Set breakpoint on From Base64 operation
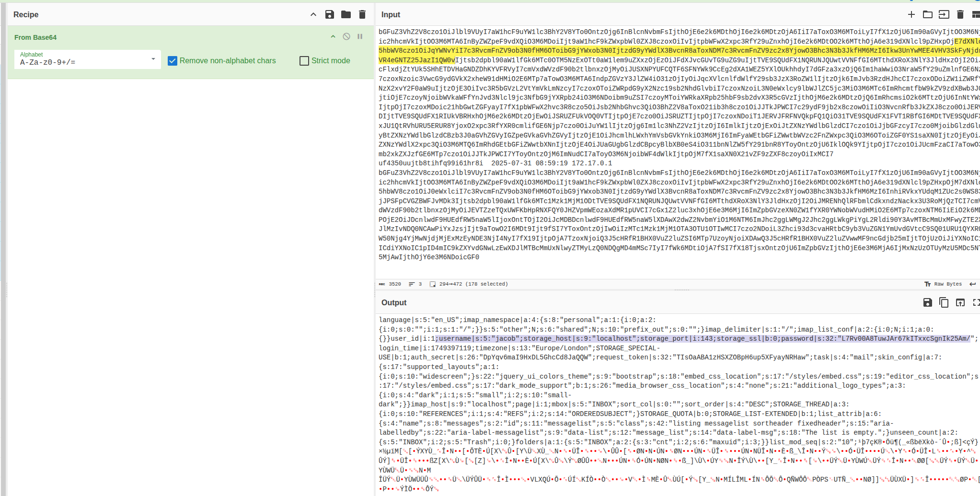The image size is (980, 496). (x=360, y=37)
